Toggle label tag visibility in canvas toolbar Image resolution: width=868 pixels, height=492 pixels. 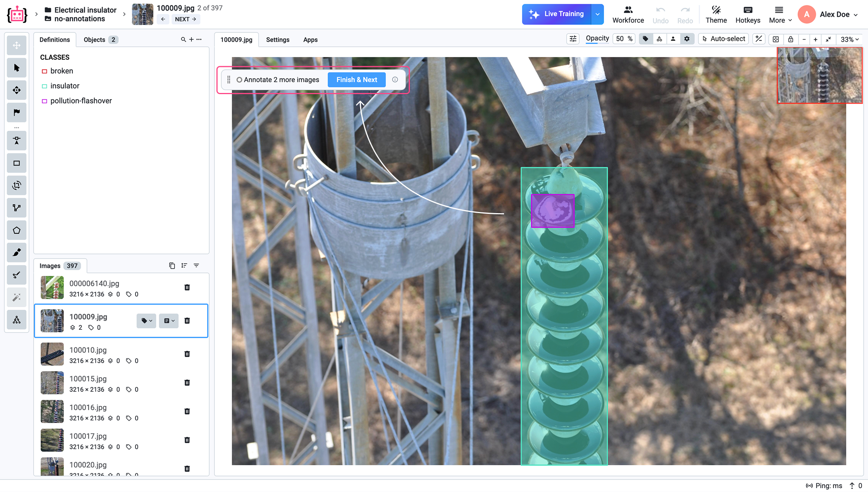coord(646,39)
